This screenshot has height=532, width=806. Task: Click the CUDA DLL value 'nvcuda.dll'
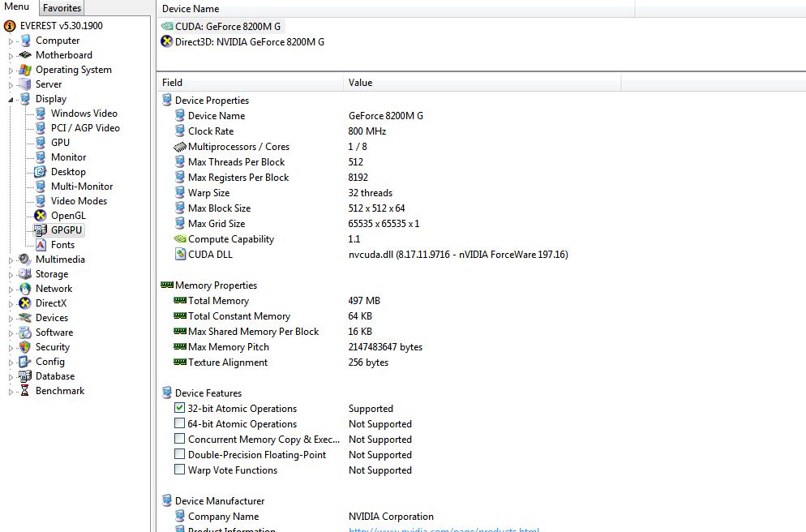pyautogui.click(x=458, y=255)
